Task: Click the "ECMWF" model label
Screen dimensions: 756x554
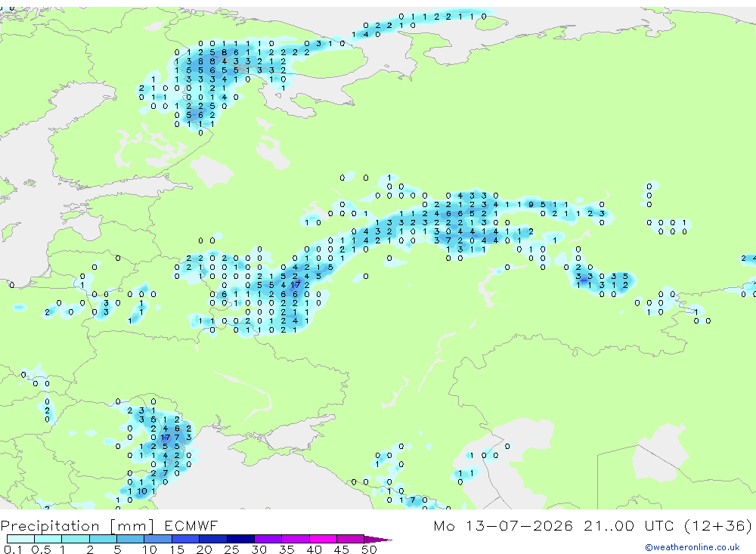Action: (191, 525)
